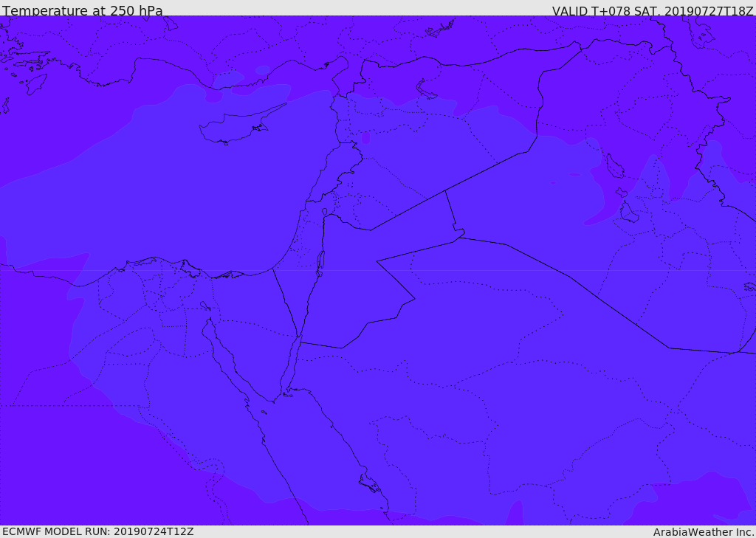Click the 'ArabiaWeather Inc' credit text
756x538 pixels.
(x=704, y=532)
